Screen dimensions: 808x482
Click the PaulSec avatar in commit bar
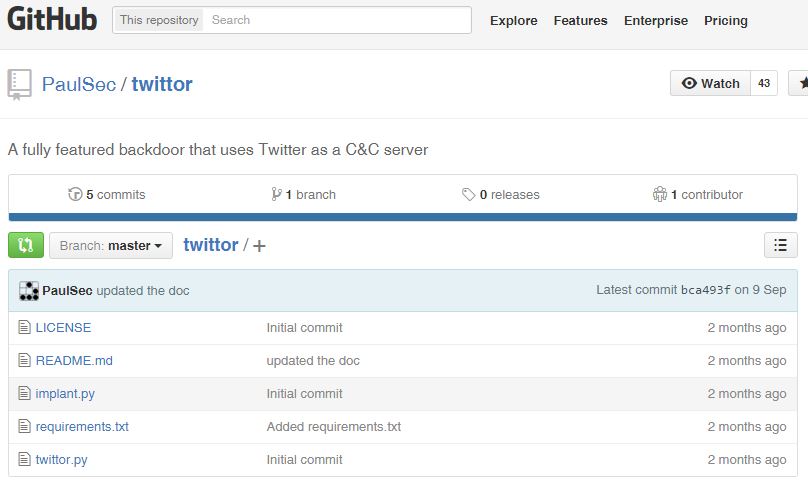click(29, 290)
